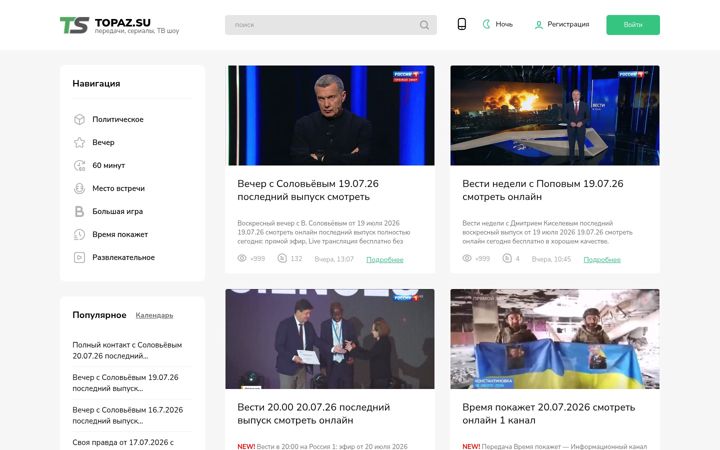Click the clock icon beside Время покажет
This screenshot has height=450, width=720.
[79, 234]
